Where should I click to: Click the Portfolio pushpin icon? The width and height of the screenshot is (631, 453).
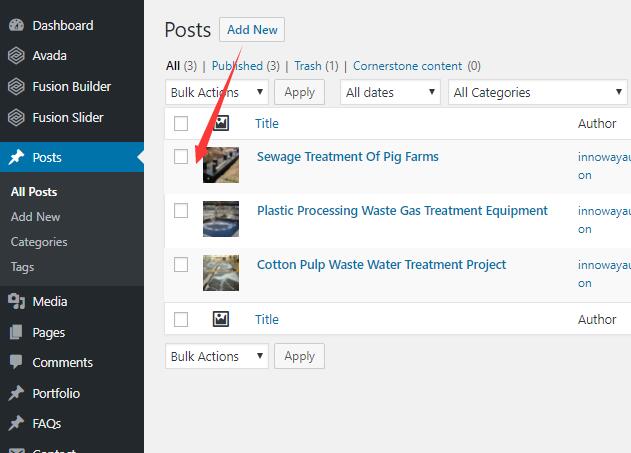point(16,393)
